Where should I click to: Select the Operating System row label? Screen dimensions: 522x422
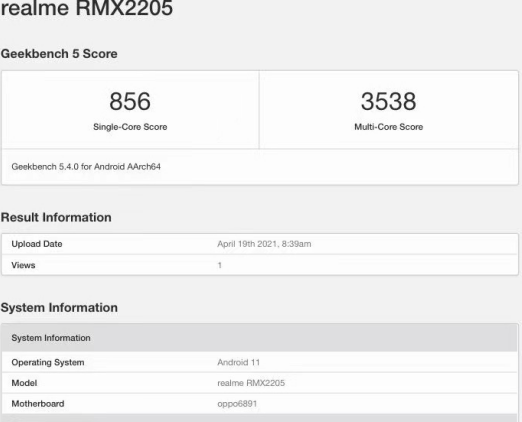(48, 362)
